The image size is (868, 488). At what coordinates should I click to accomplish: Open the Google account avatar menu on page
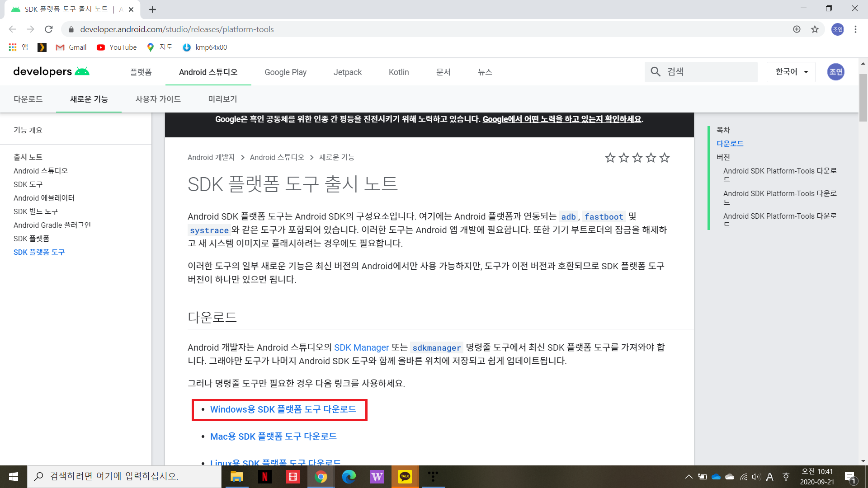pos(835,72)
